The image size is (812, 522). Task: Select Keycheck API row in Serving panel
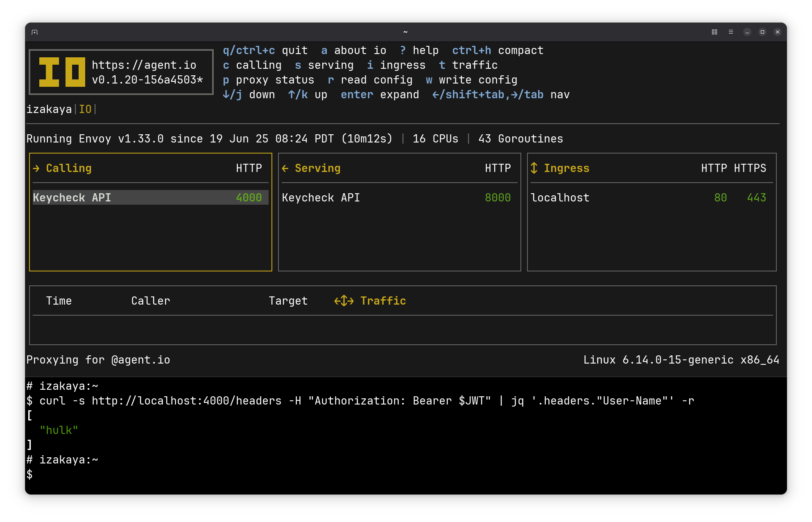click(x=400, y=198)
